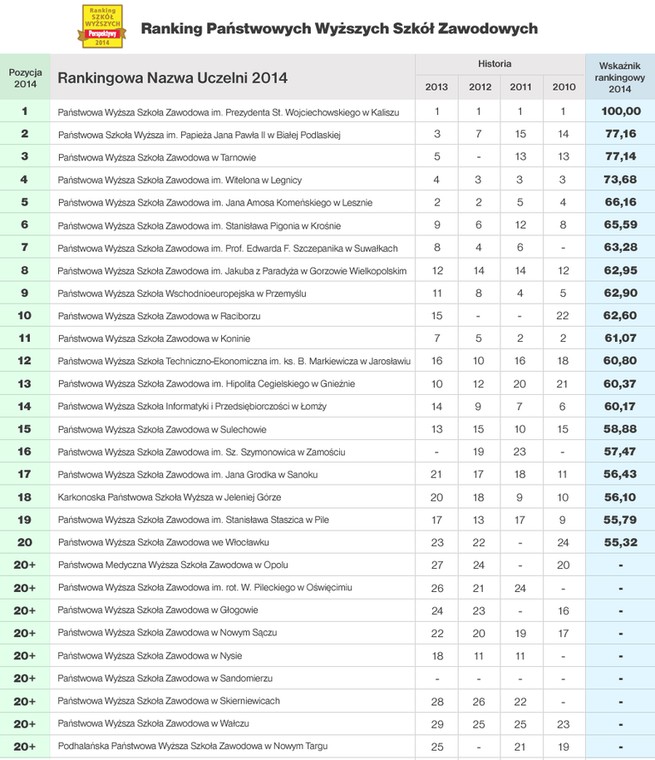Screen dimensions: 655x760
Task: Click the indicator value 100,00
Action: click(621, 111)
